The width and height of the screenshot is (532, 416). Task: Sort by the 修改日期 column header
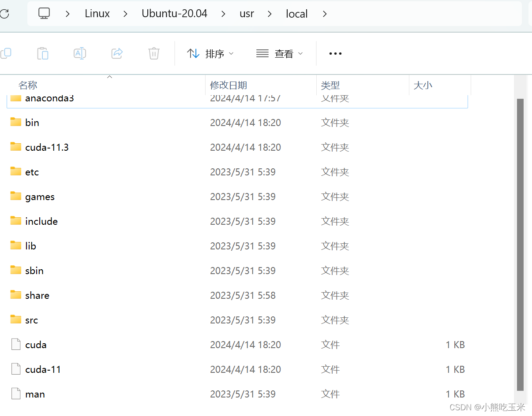click(229, 85)
